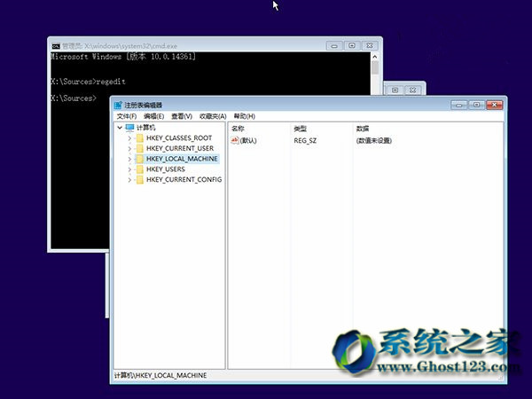
Task: Click the HKEY_LOCAL_MACHINE folder icon
Action: pos(140,159)
